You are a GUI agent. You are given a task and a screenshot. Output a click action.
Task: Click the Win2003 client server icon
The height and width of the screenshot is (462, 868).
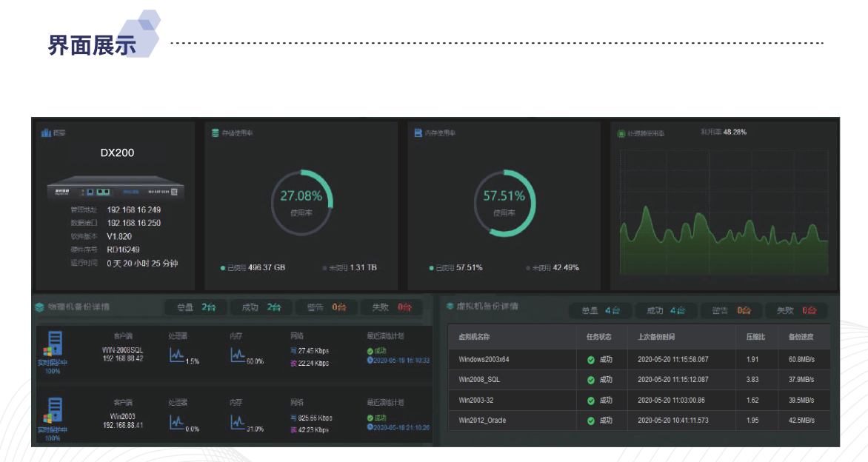pos(54,410)
